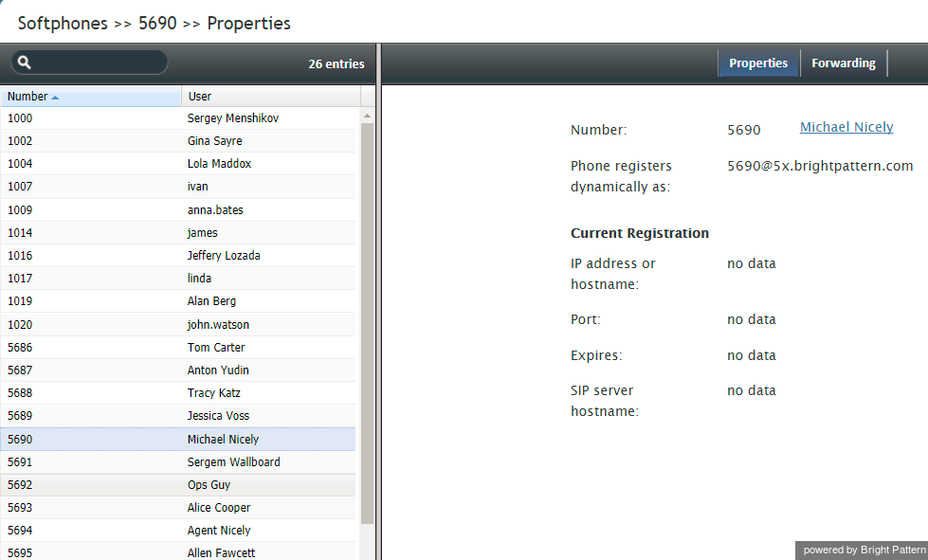Image resolution: width=928 pixels, height=560 pixels.
Task: Select the Gina Sayre softphone entry
Action: (178, 141)
